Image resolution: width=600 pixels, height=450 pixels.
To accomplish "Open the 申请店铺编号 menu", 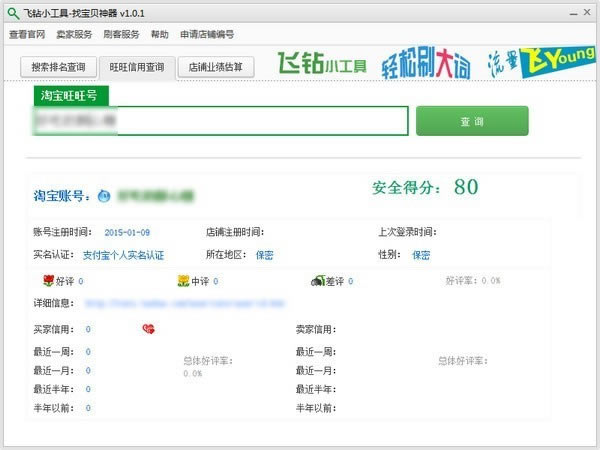I will click(x=207, y=34).
